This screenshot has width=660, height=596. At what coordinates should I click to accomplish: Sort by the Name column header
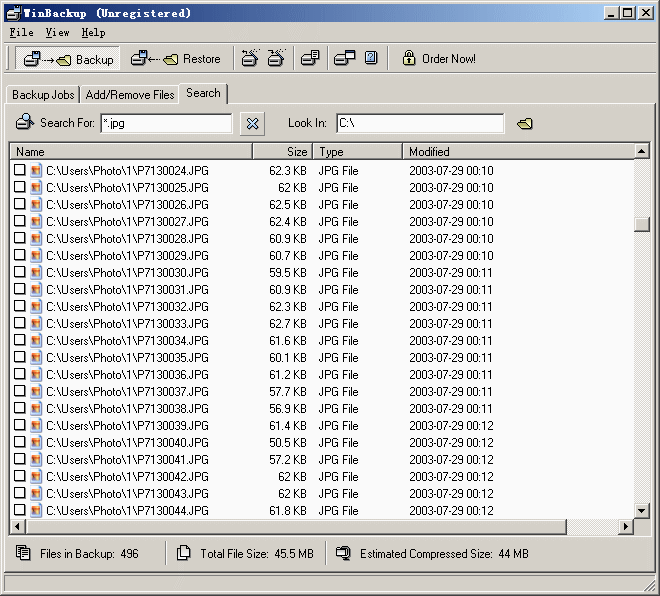131,152
